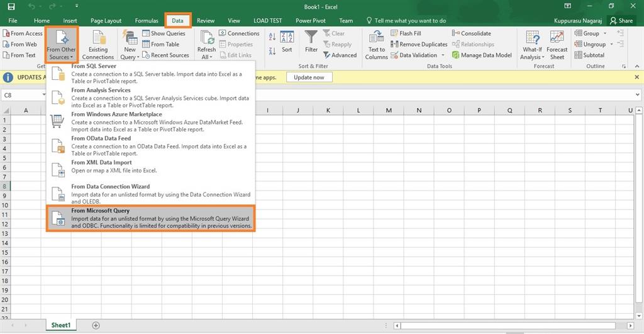Switch to the View tab

pyautogui.click(x=234, y=21)
